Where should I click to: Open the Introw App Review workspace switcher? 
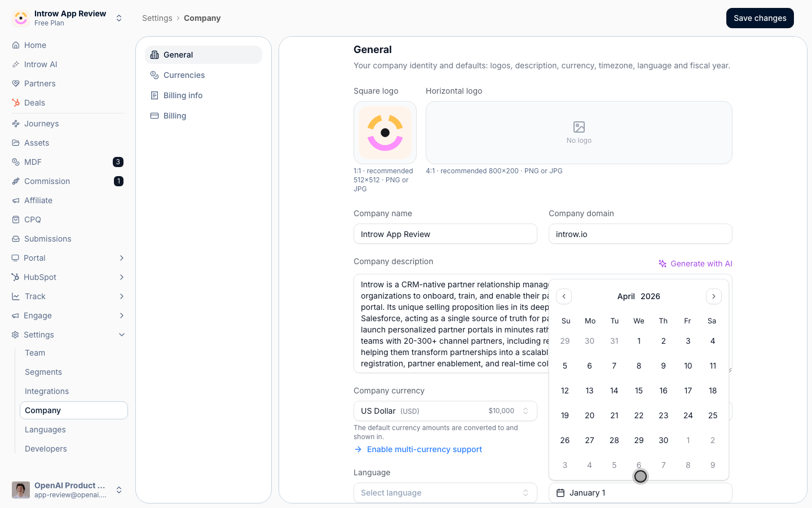click(x=68, y=18)
